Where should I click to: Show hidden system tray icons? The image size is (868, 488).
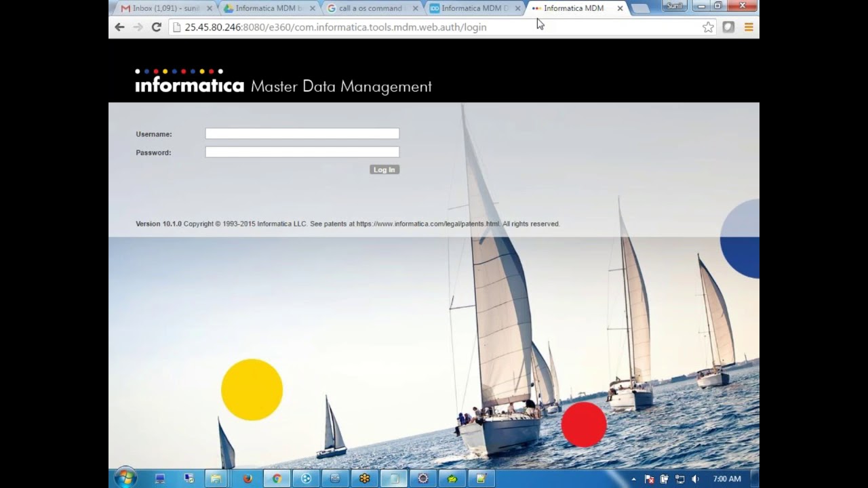[x=634, y=479]
